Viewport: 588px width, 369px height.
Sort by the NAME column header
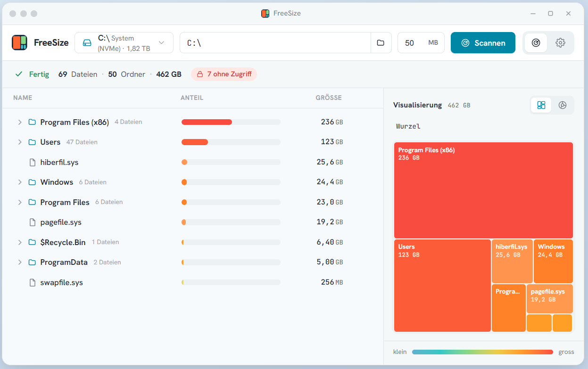point(23,98)
